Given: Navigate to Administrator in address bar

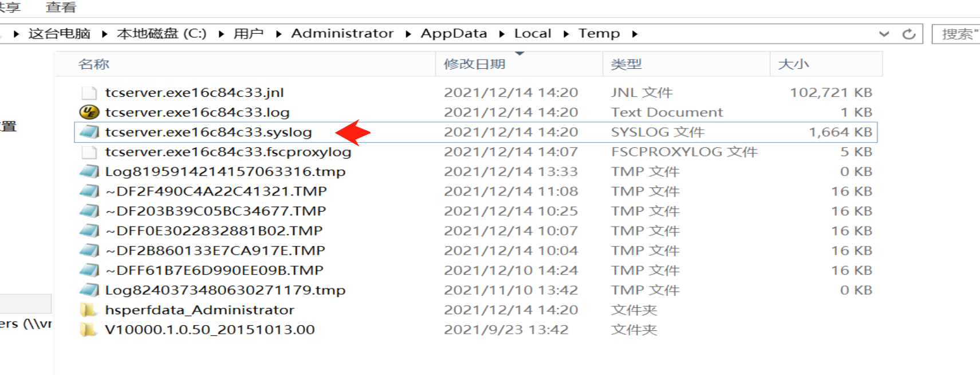Looking at the screenshot, I should pyautogui.click(x=343, y=34).
